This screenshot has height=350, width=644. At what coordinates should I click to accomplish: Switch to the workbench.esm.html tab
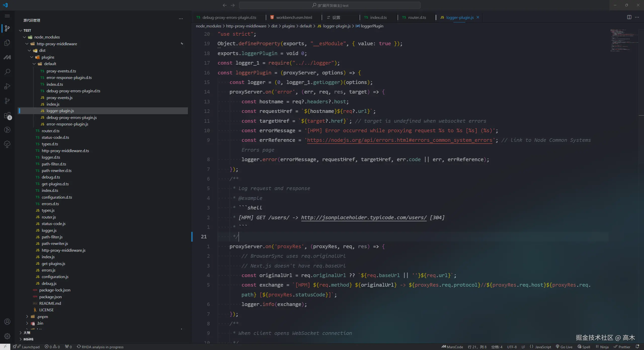tap(294, 17)
